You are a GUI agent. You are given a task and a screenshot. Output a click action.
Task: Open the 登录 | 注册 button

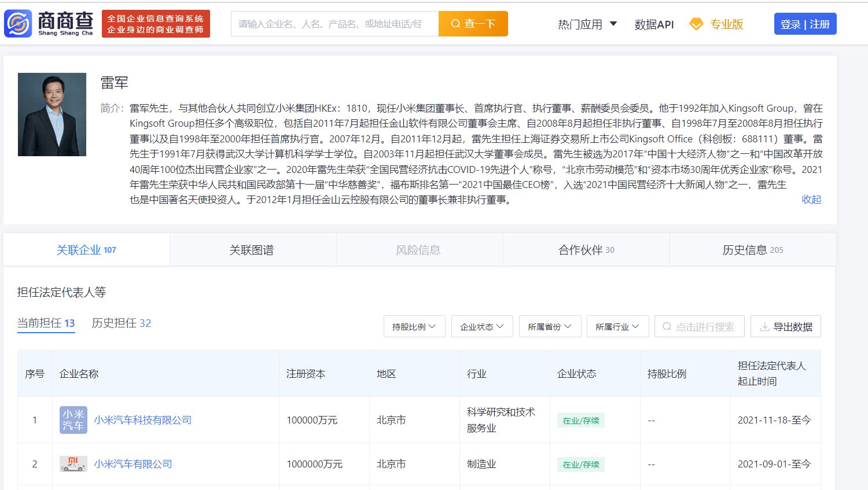pyautogui.click(x=805, y=24)
